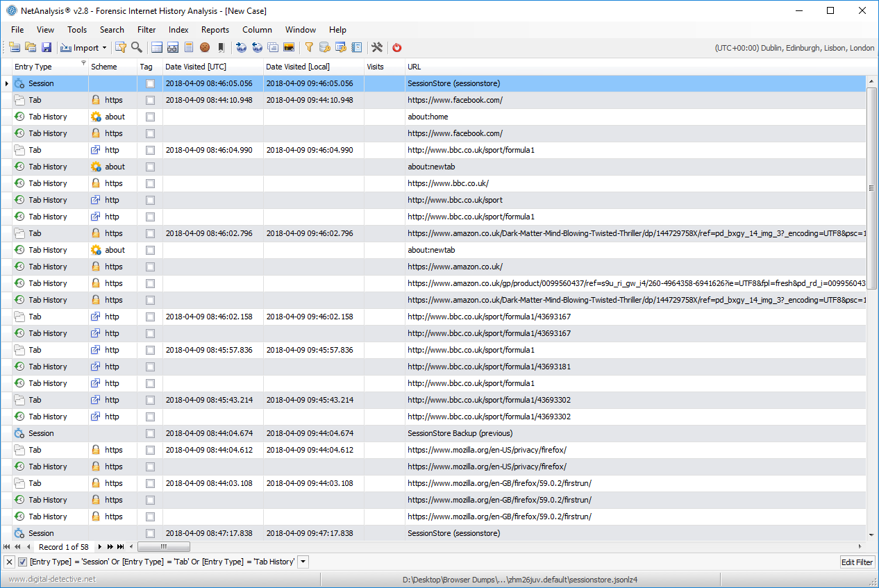Tag the SessionStore Backup (previous) row
This screenshot has width=879, height=588.
pyautogui.click(x=150, y=433)
